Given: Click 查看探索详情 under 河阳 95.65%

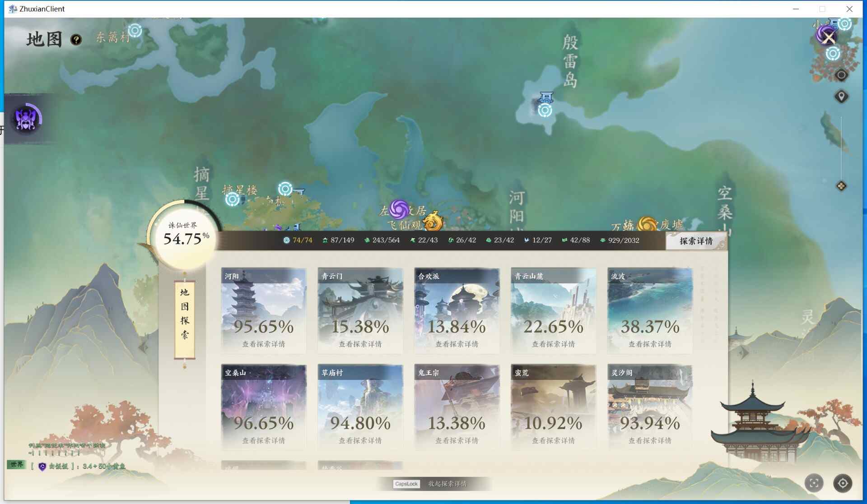Looking at the screenshot, I should coord(264,344).
